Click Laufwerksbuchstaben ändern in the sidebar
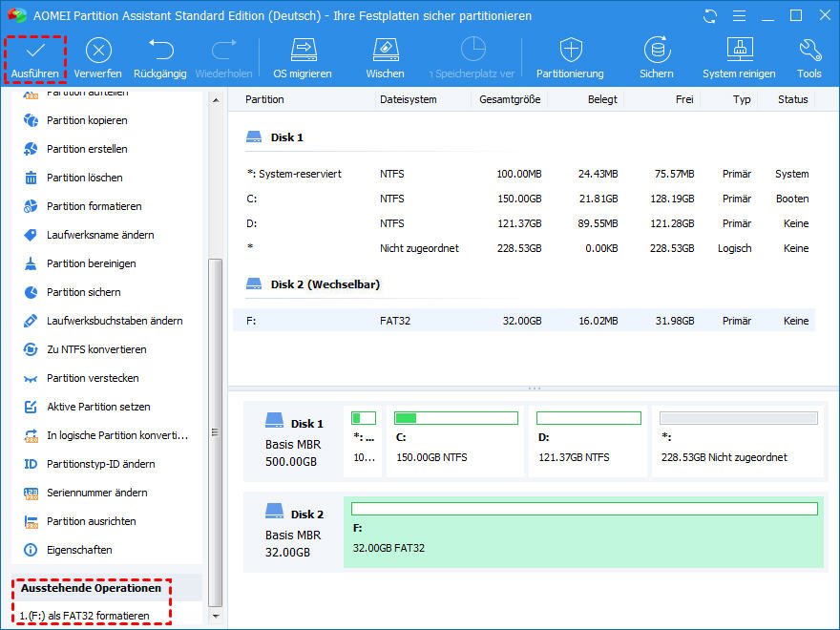Viewport: 840px width, 630px height. click(x=115, y=321)
